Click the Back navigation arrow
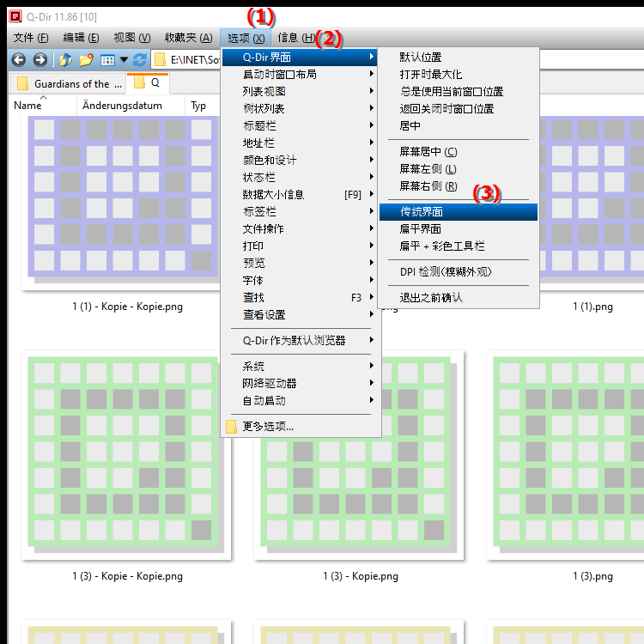This screenshot has width=644, height=644. 19,60
